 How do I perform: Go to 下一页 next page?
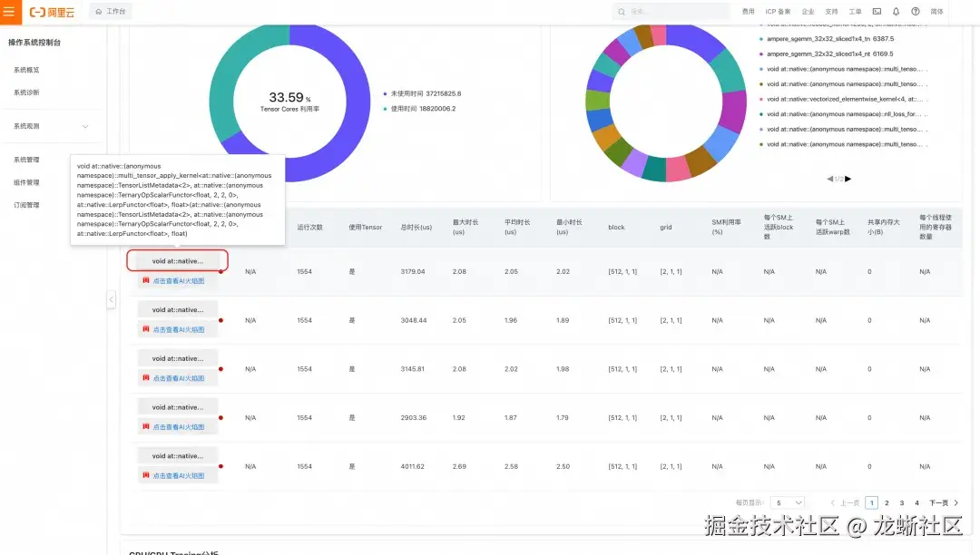[x=944, y=502]
